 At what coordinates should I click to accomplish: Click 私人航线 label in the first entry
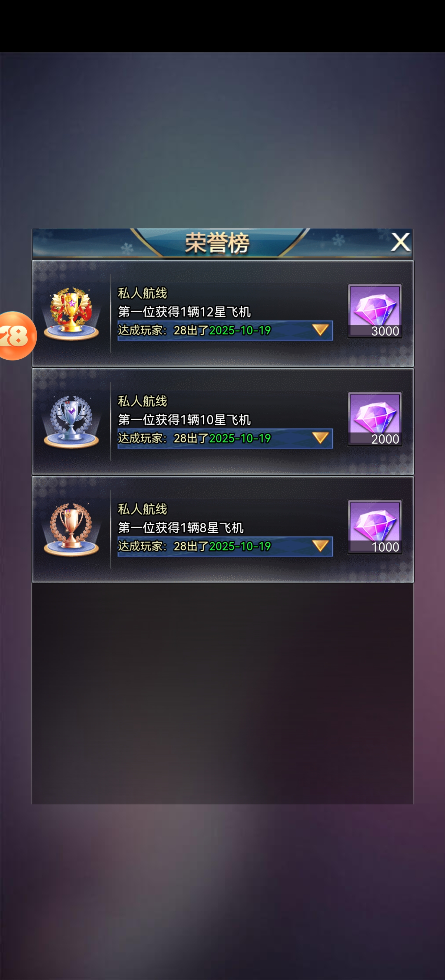(142, 293)
